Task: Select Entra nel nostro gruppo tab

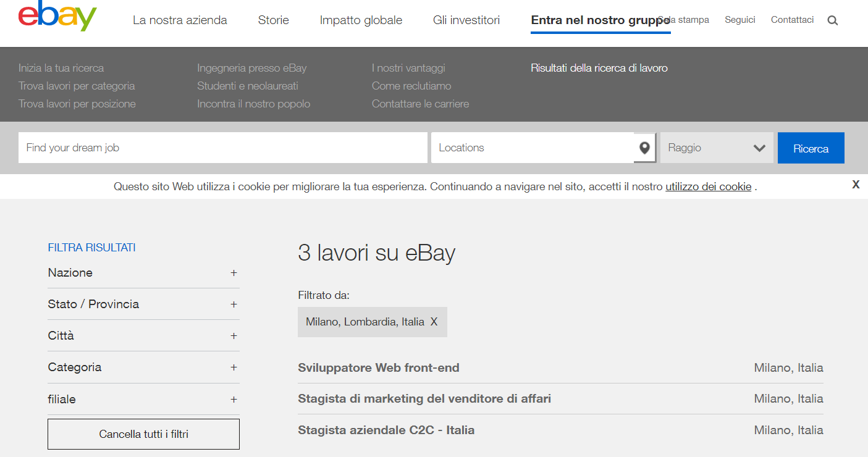Action: pyautogui.click(x=600, y=20)
